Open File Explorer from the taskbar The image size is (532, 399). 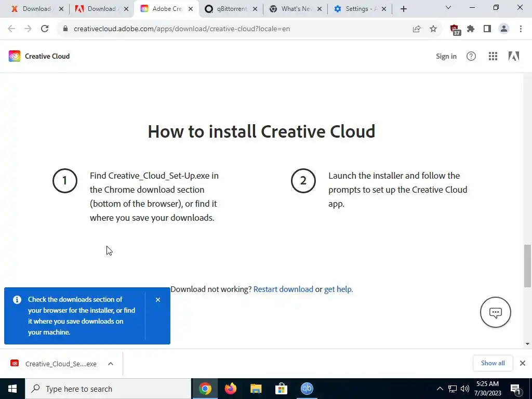(x=256, y=389)
